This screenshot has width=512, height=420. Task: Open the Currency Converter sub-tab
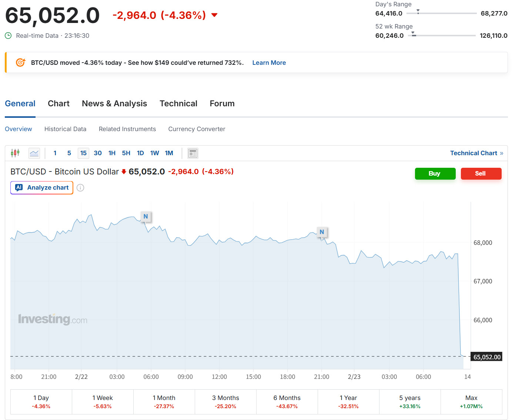point(197,129)
